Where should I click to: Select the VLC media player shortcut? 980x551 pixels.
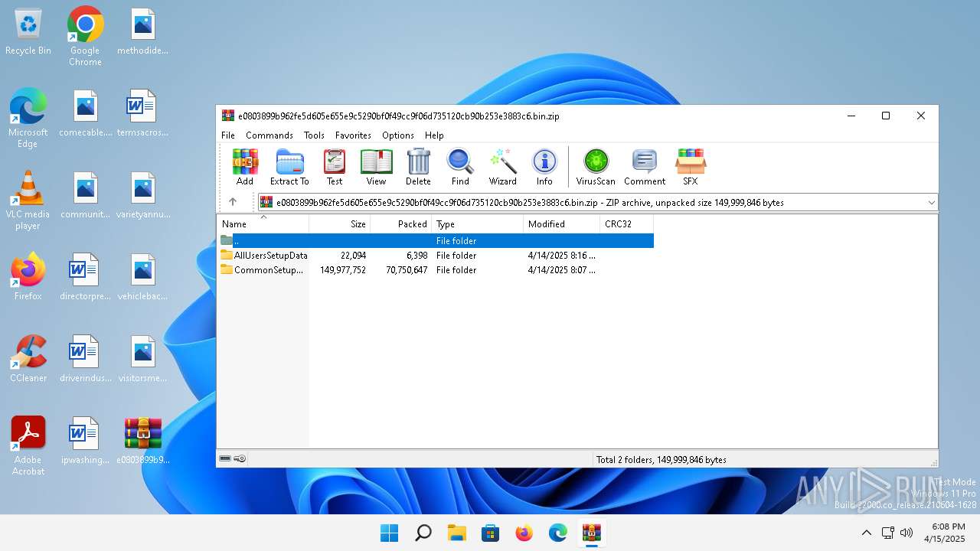[28, 200]
